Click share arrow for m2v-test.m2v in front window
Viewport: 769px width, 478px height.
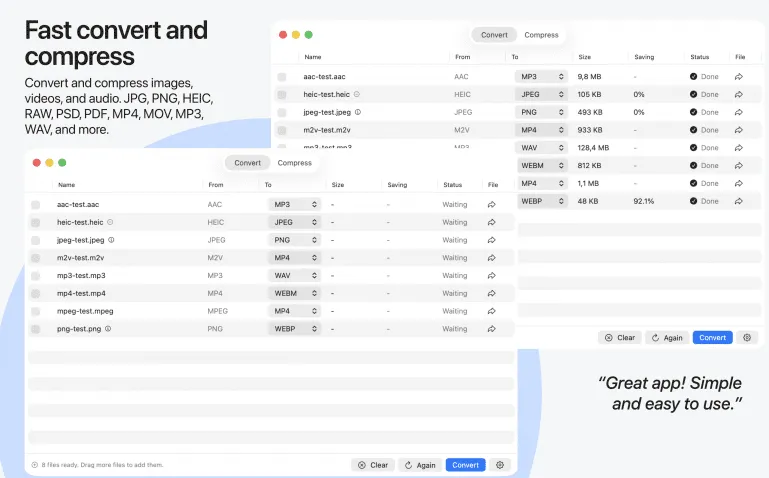coord(491,258)
